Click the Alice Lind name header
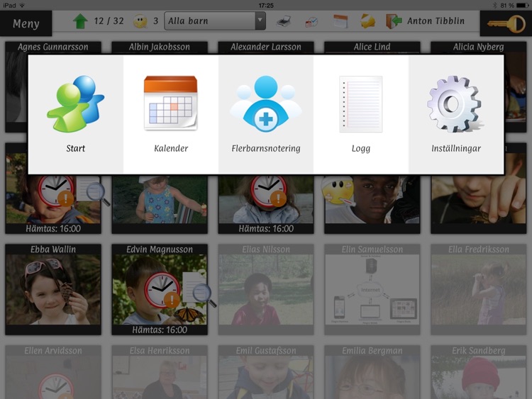532x399 pixels. 372,47
